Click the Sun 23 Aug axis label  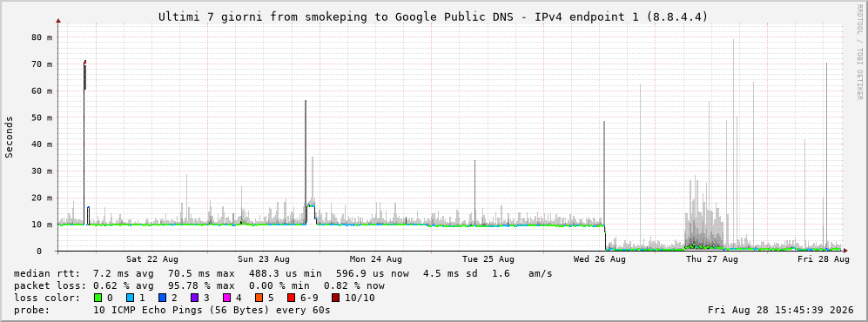[264, 259]
